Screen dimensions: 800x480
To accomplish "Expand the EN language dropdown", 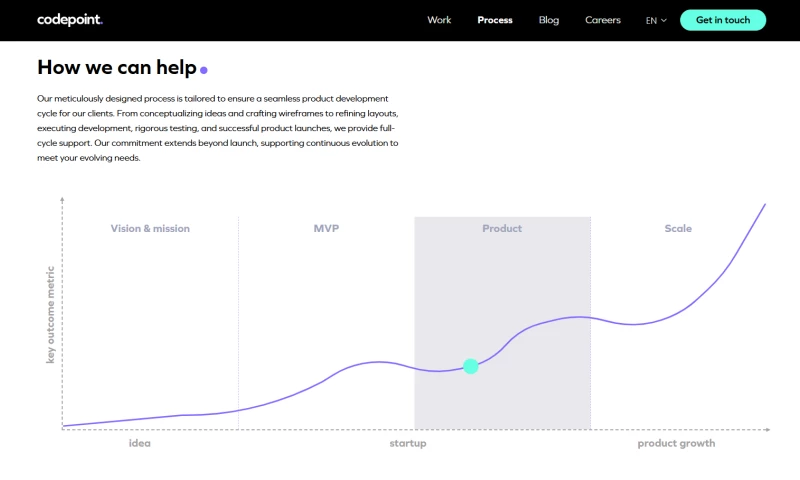I will (656, 20).
